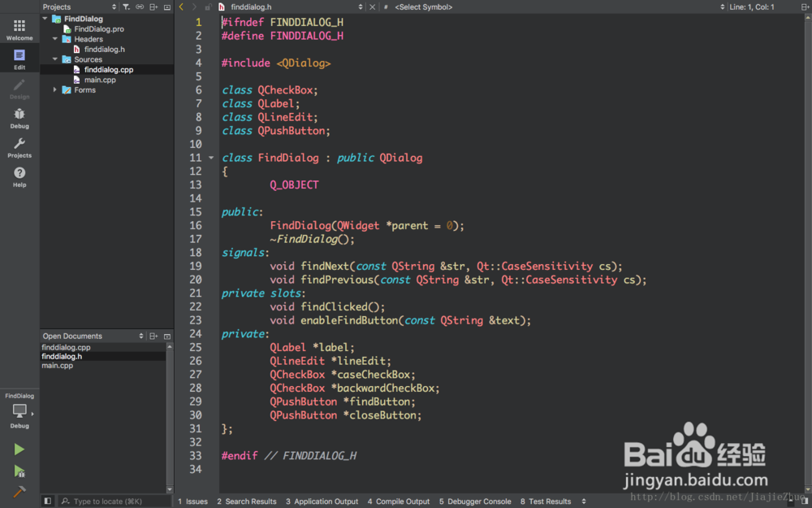
Task: Open Debug mode in sidebar
Action: [19, 118]
